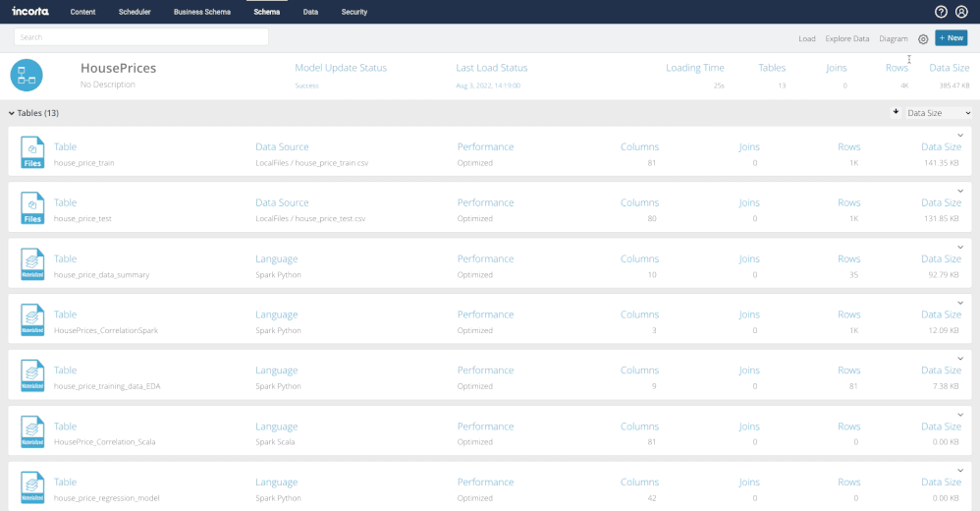The height and width of the screenshot is (511, 980).
Task: Go to the Scheduler tab
Action: [x=135, y=12]
